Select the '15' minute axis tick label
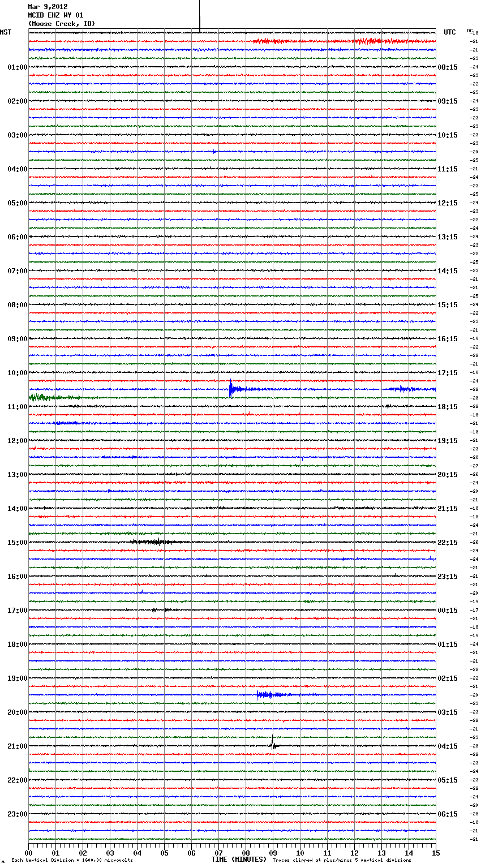 (435, 853)
